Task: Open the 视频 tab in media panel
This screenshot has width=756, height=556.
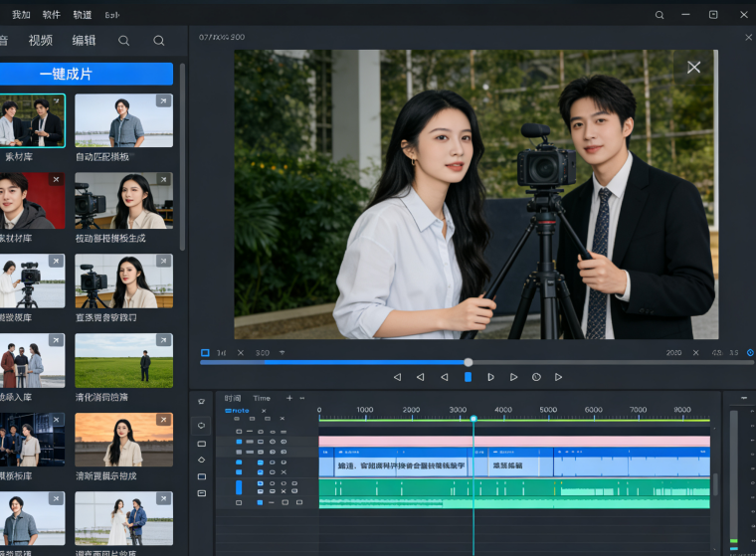Action: point(41,41)
